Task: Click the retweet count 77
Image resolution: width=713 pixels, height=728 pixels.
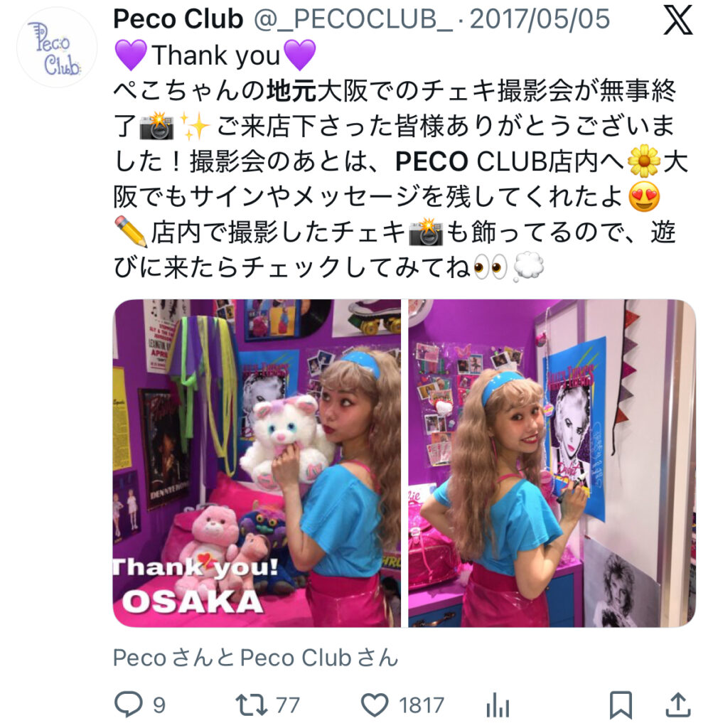Action: [288, 705]
